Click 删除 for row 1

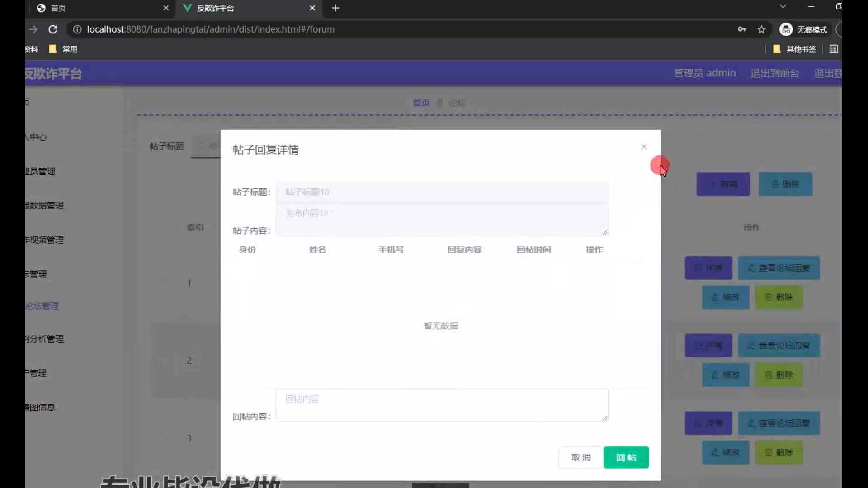(778, 297)
